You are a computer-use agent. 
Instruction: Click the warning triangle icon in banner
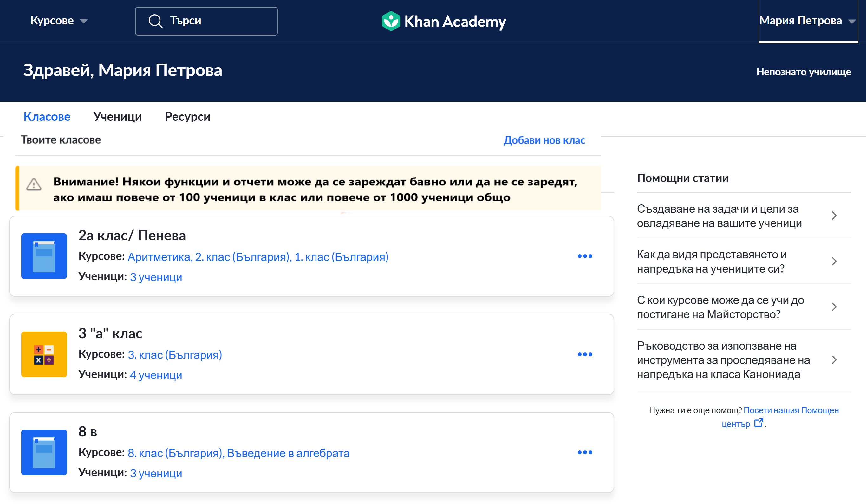click(x=34, y=184)
